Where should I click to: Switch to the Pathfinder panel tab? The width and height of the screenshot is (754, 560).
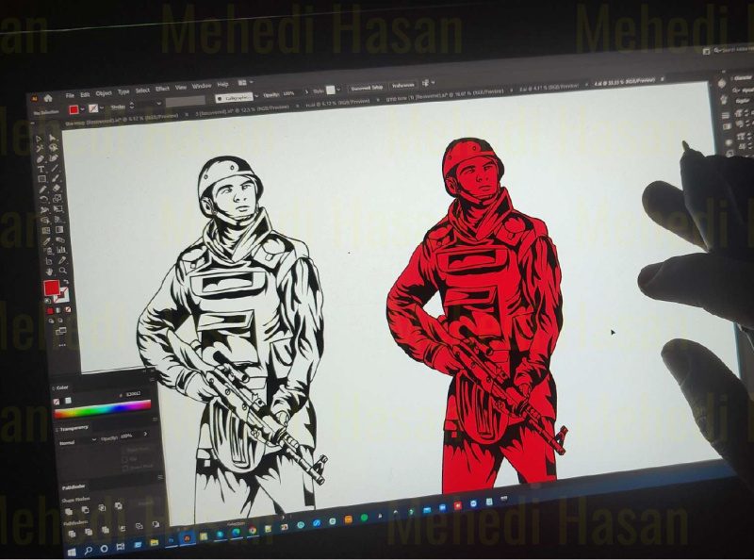(x=72, y=486)
